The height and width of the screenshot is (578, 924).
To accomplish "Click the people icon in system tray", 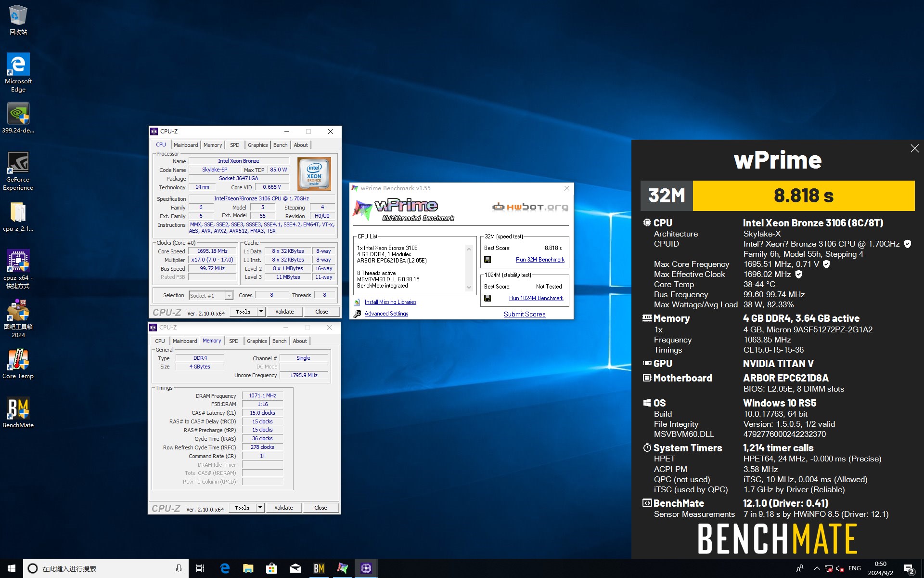I will (x=799, y=568).
